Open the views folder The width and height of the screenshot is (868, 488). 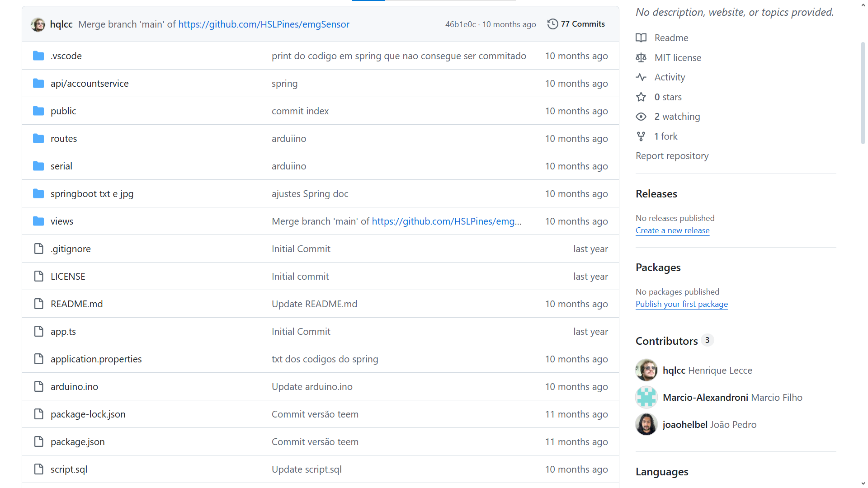tap(62, 221)
